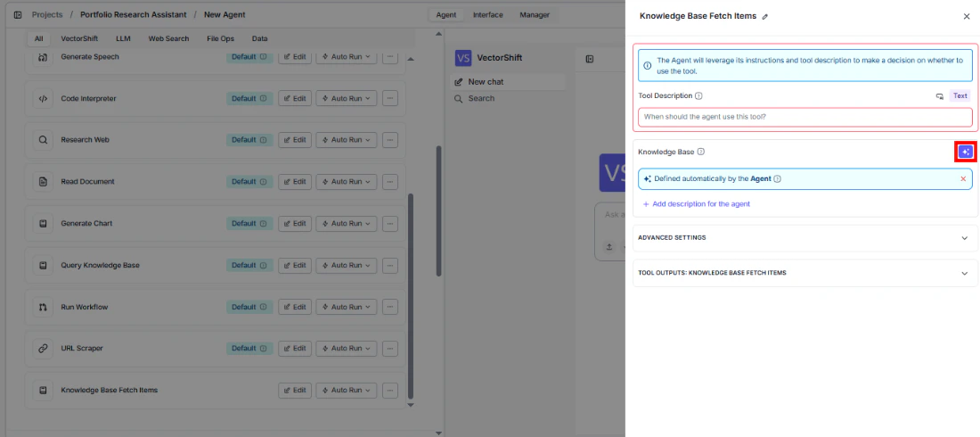The image size is (980, 437).
Task: Click Edit button for Read Document
Action: 295,182
